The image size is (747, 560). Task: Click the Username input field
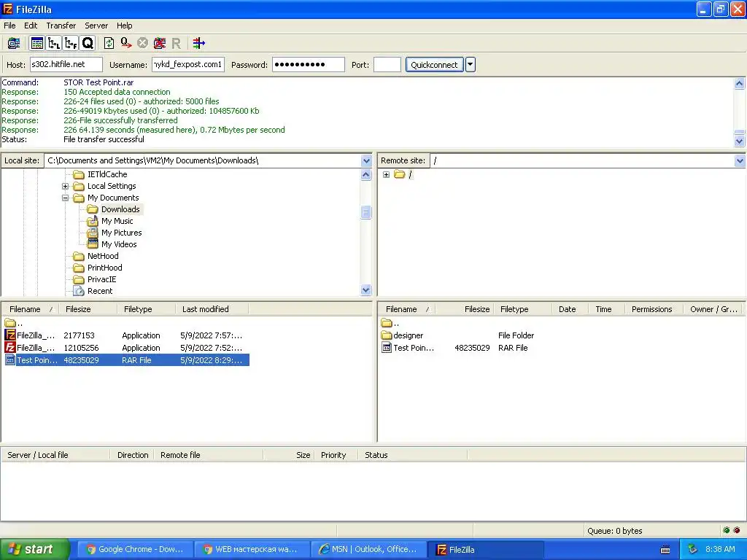coord(187,64)
